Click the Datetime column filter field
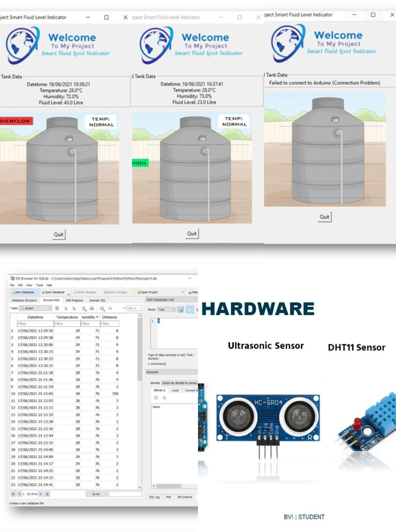This screenshot has height=532, width=396. click(x=35, y=324)
